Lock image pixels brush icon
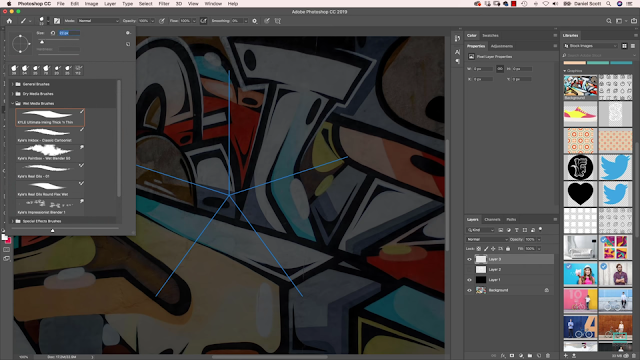Screen dimensions: 640x360 [x=486, y=249]
